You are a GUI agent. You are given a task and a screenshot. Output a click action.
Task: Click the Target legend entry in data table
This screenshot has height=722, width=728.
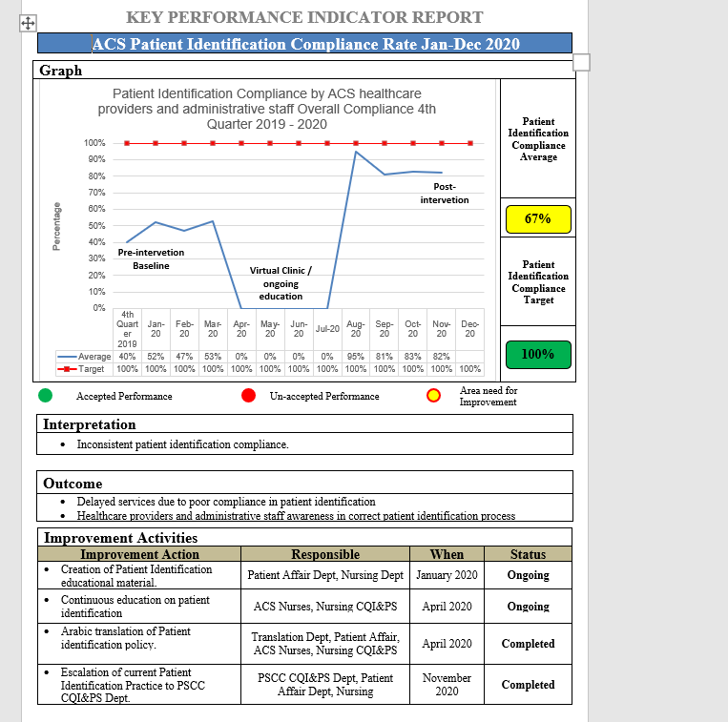[84, 369]
